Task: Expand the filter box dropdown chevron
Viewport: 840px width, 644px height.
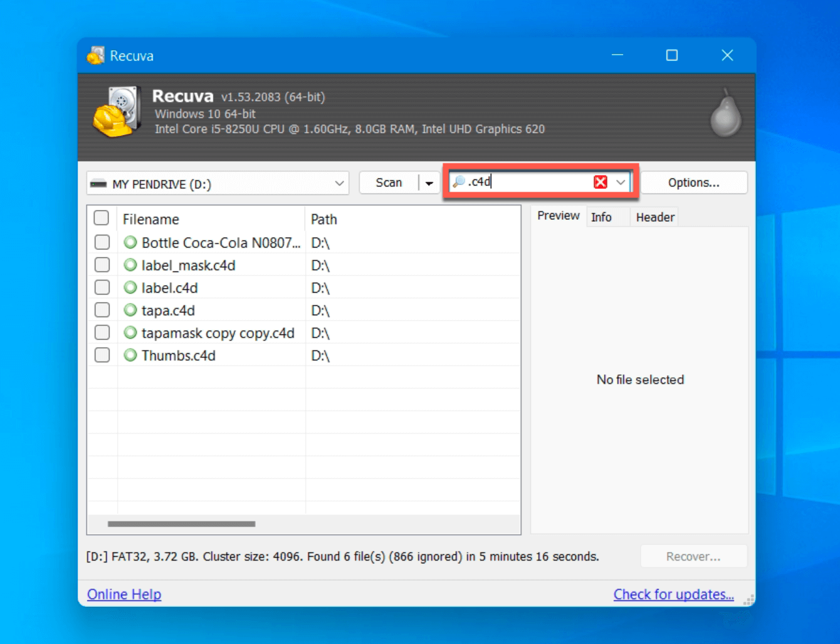Action: (x=621, y=182)
